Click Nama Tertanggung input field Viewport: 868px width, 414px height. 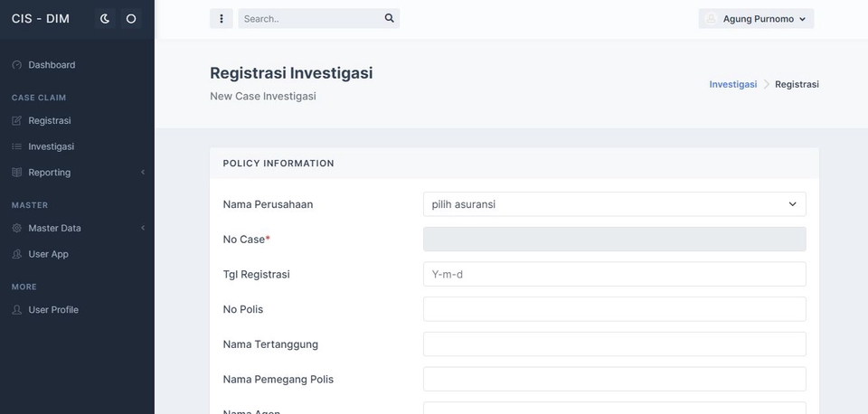point(615,344)
